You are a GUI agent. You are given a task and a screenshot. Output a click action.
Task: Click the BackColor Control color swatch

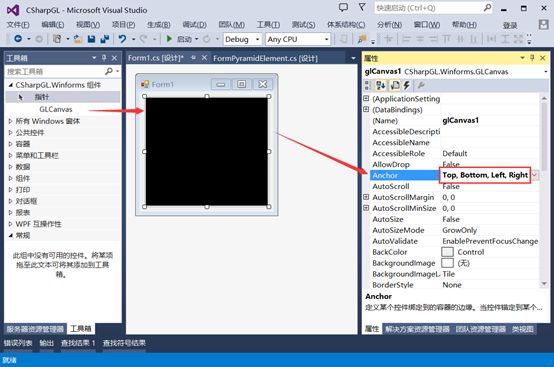pyautogui.click(x=447, y=252)
